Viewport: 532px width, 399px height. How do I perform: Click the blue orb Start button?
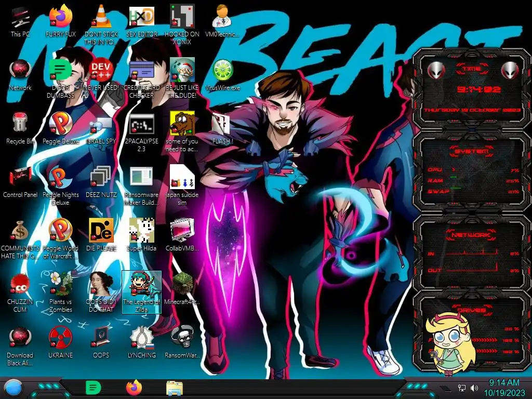pos(14,388)
